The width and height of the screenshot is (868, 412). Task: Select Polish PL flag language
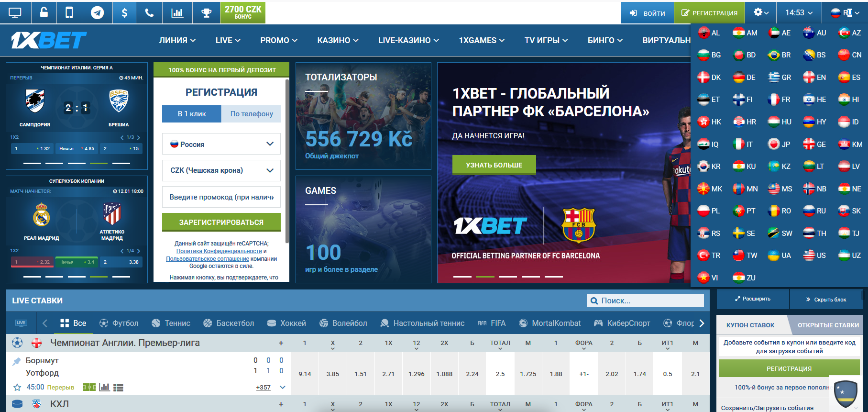coord(709,211)
